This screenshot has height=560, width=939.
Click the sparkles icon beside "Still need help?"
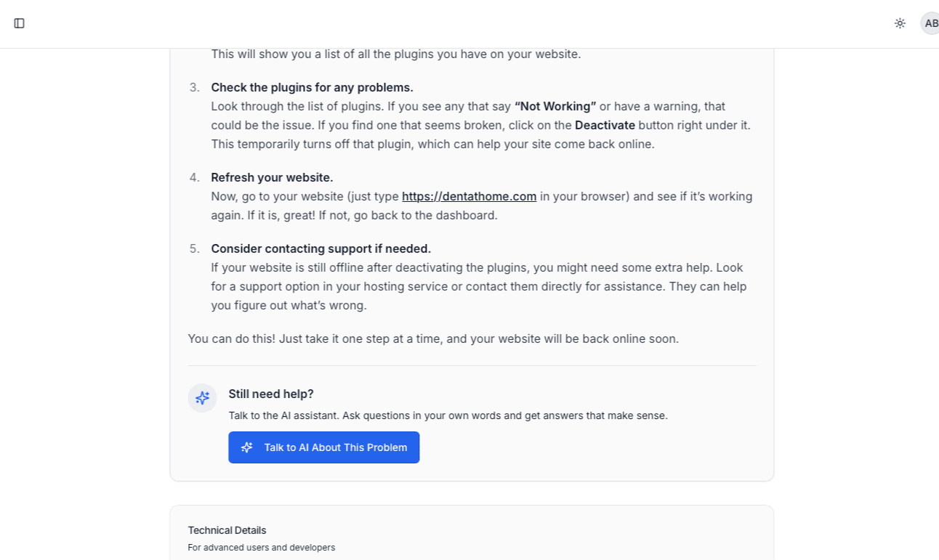pyautogui.click(x=202, y=398)
